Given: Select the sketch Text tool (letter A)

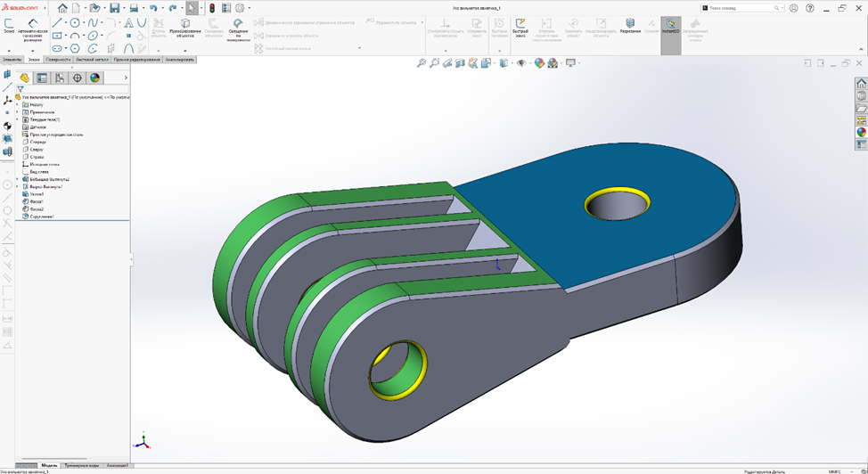Looking at the screenshot, I should 128,22.
